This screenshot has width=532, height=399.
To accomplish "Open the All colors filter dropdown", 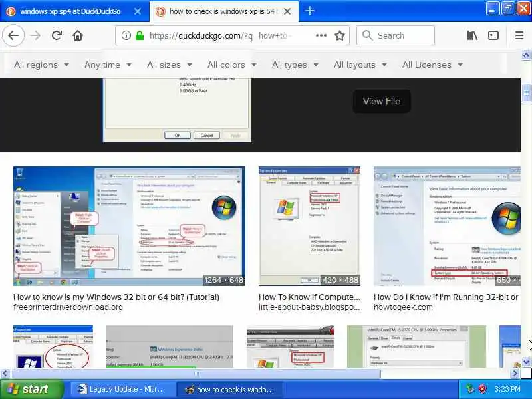I will click(231, 65).
